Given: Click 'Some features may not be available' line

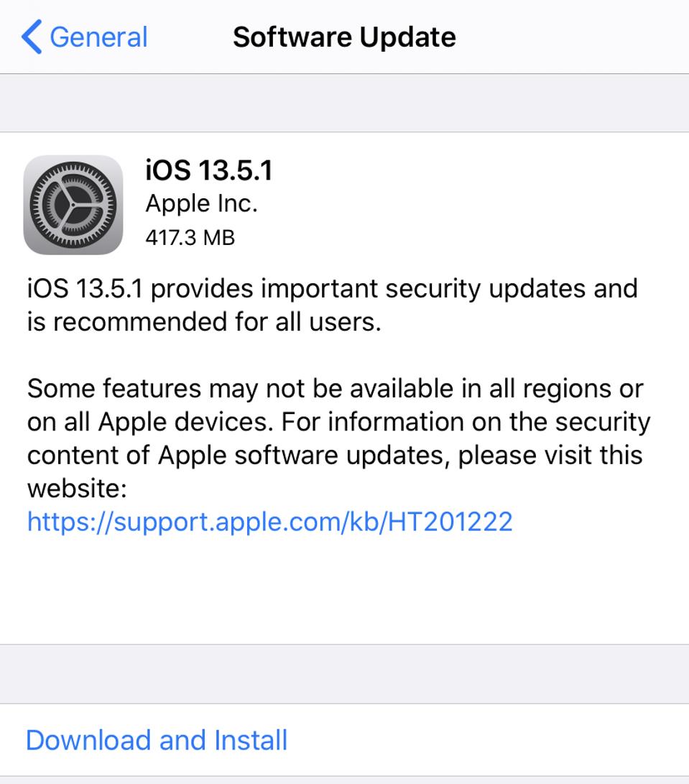Looking at the screenshot, I should click(335, 389).
